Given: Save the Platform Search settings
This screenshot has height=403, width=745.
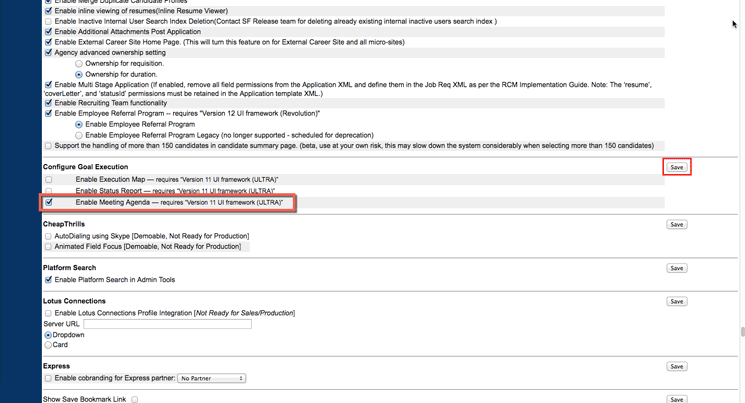Looking at the screenshot, I should [x=677, y=268].
